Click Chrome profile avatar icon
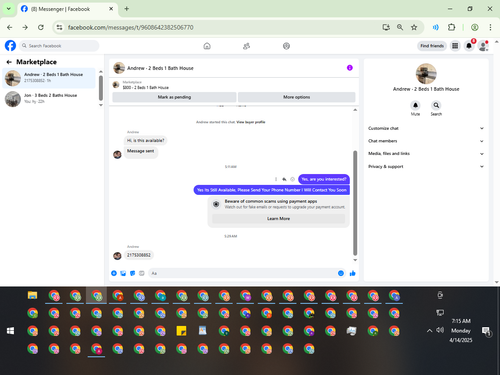This screenshot has width=500, height=375. (475, 27)
